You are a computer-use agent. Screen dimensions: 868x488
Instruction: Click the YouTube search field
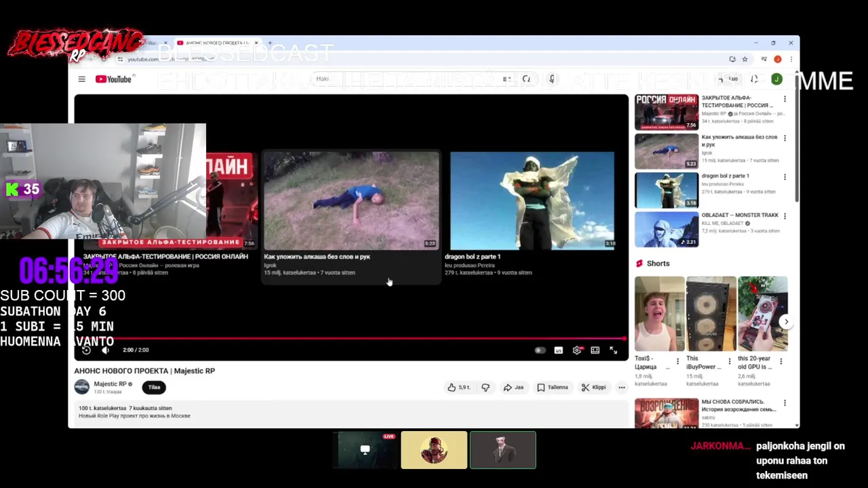click(407, 79)
